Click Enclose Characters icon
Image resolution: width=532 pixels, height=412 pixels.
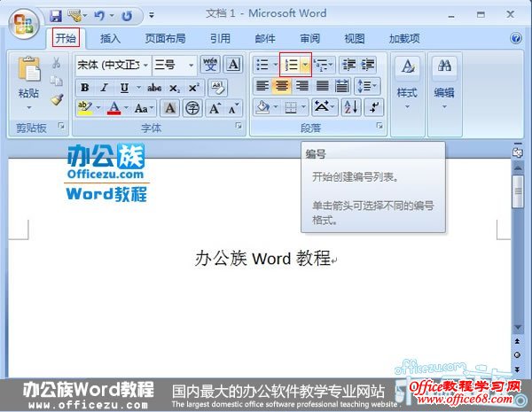(192, 108)
